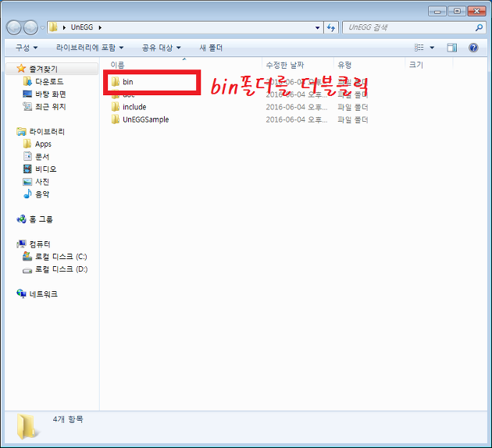Toggle the preview pane
Image resolution: width=492 pixels, height=448 pixels.
pos(452,48)
